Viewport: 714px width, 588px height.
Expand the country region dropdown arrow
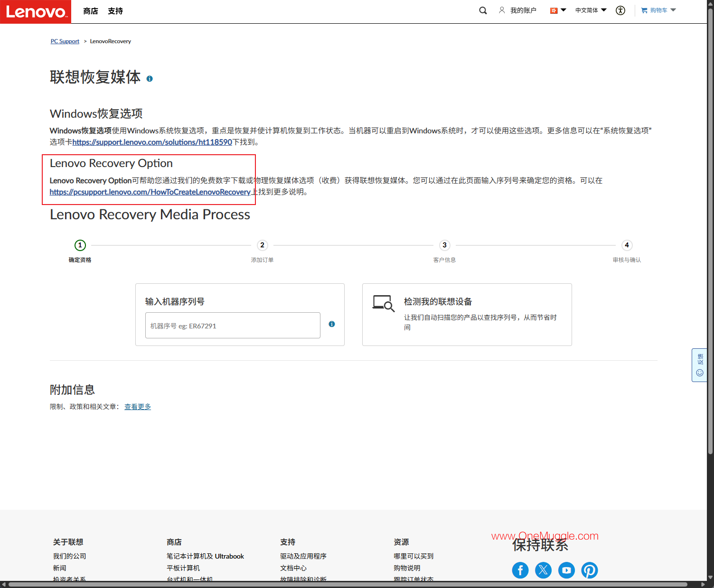(x=564, y=10)
